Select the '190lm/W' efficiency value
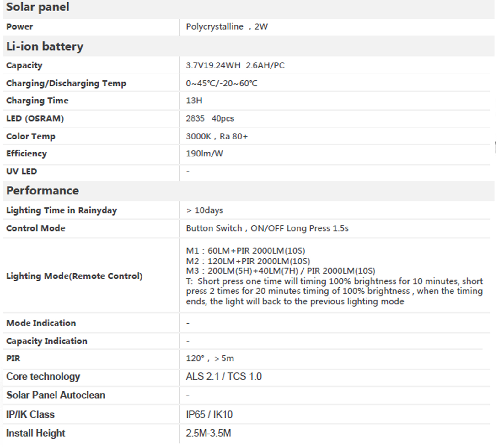Image resolution: width=504 pixels, height=448 pixels. pyautogui.click(x=204, y=154)
